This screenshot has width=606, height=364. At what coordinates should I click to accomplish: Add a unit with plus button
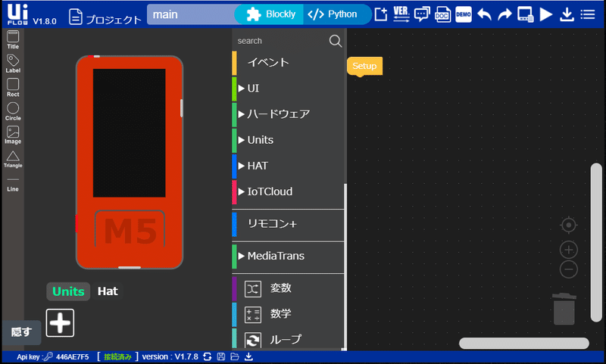click(60, 323)
